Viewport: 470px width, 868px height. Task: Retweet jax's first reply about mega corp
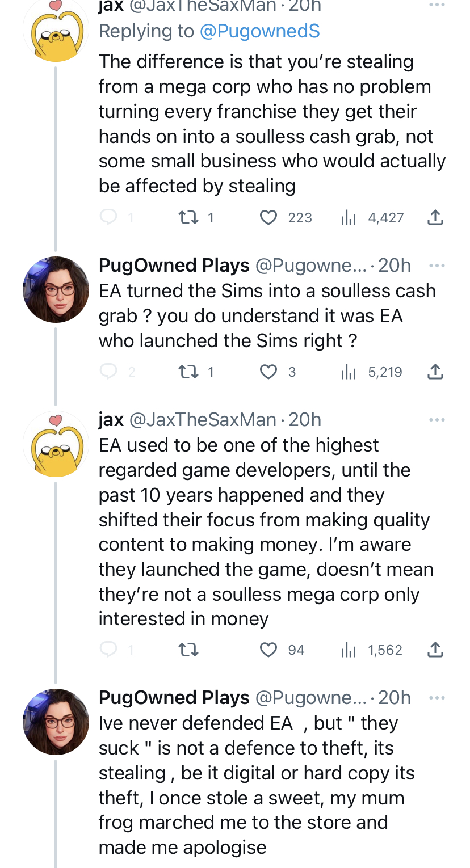click(187, 217)
